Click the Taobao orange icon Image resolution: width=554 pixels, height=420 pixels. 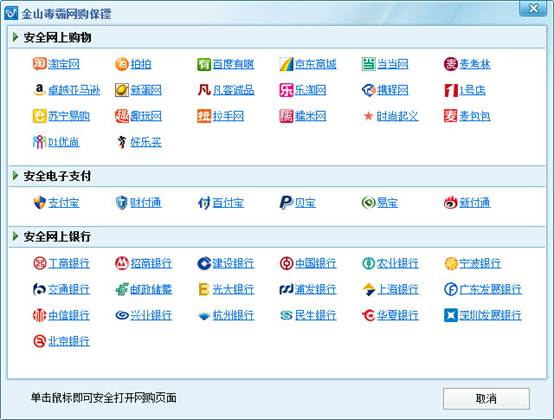(x=39, y=64)
